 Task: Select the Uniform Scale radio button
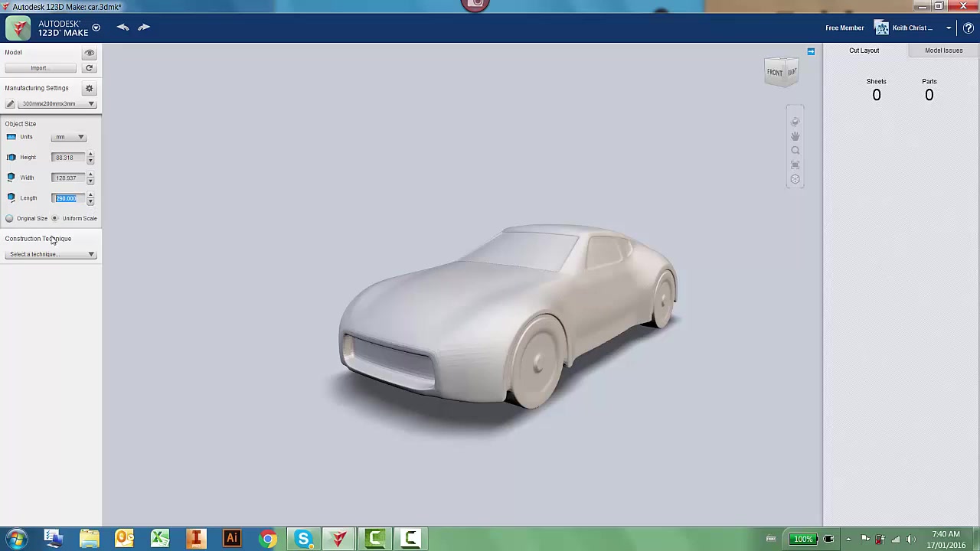coord(54,218)
